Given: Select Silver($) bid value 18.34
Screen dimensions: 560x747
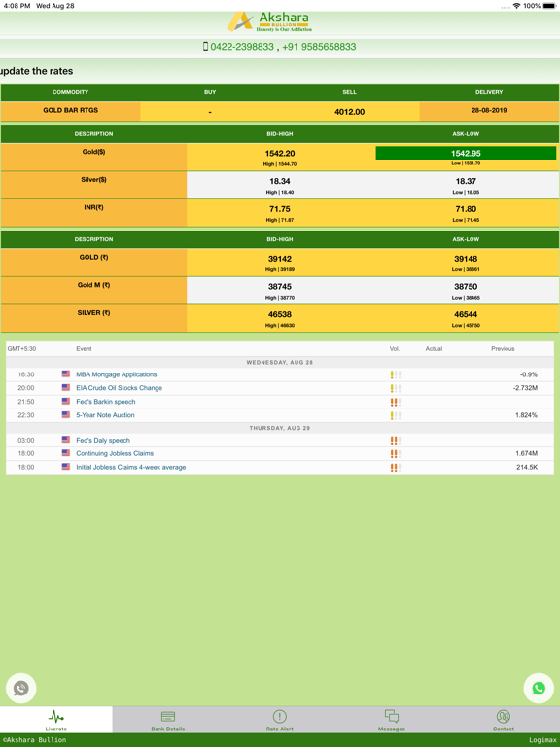Looking at the screenshot, I should coord(280,181).
